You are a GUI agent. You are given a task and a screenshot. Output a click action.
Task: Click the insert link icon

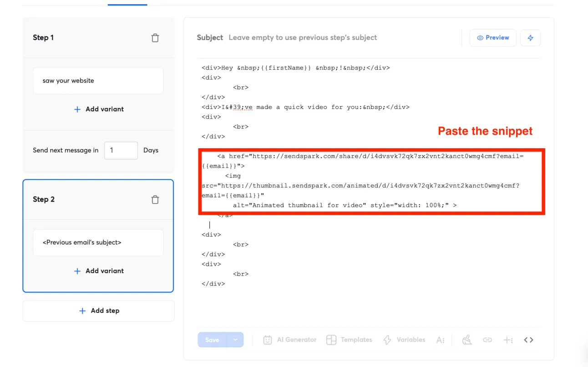click(487, 340)
